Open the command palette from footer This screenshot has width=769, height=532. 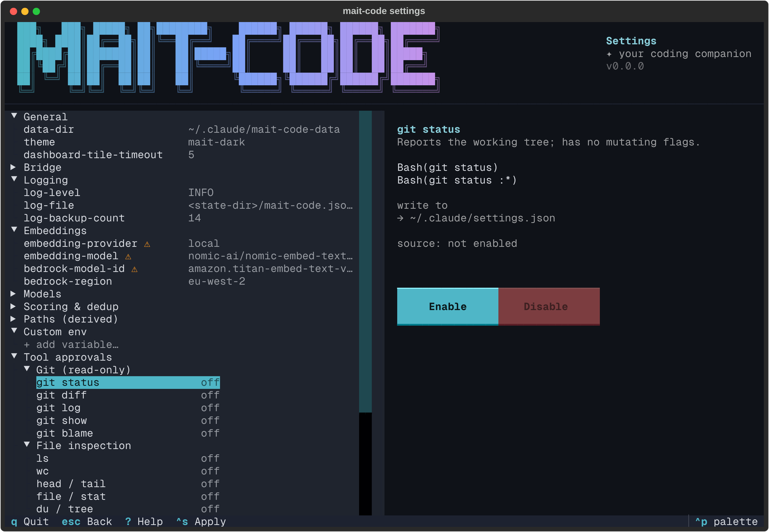click(726, 522)
